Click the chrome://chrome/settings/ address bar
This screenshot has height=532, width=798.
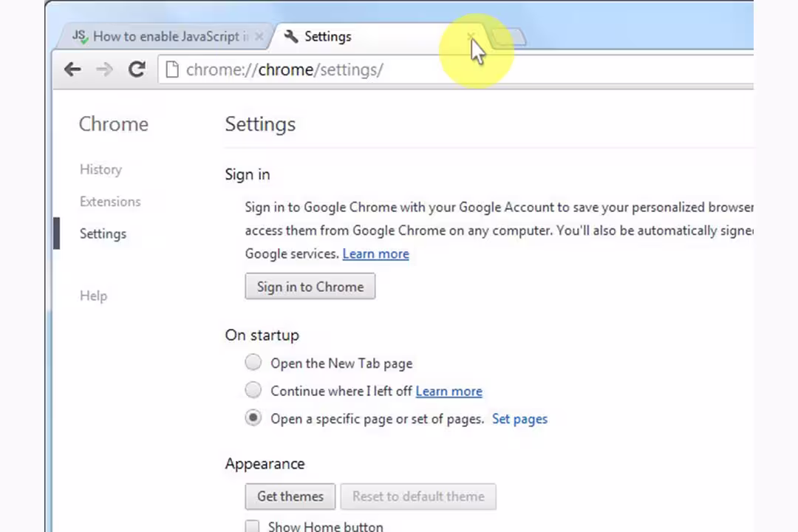443,69
